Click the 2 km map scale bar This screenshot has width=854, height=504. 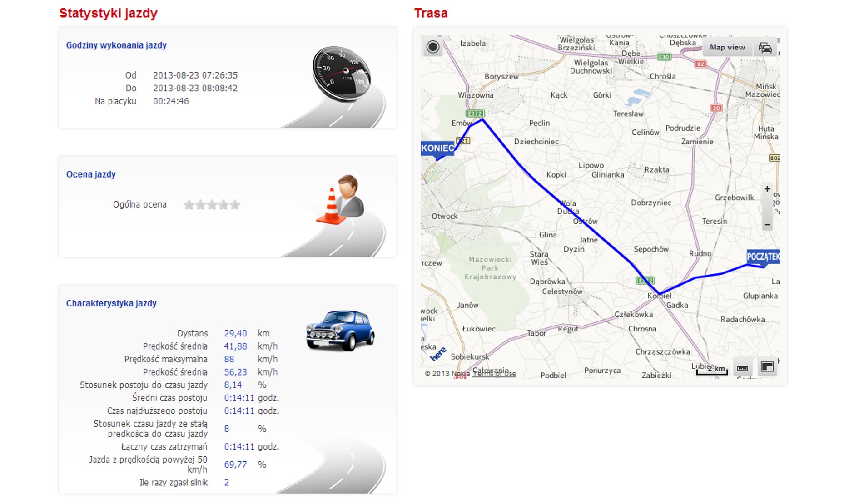[712, 370]
